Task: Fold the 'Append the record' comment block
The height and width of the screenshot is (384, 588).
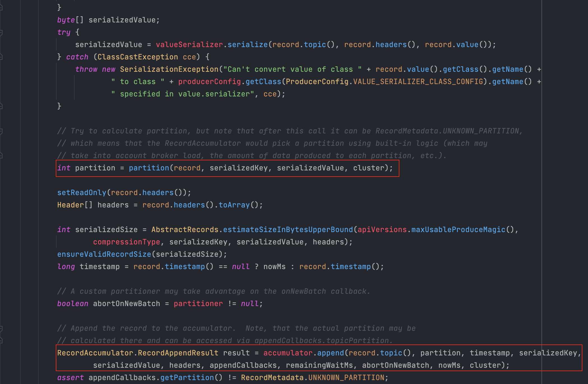Action: 1,328
